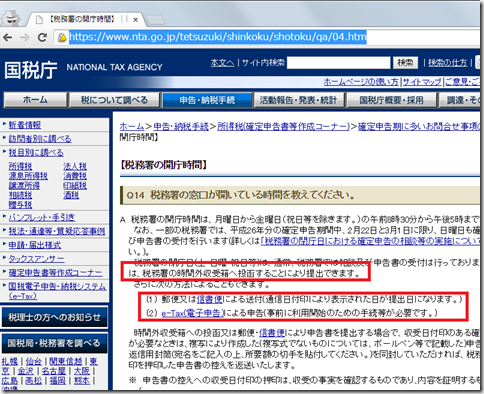Close the 税務署の開庁時間 browser tab
The height and width of the screenshot is (394, 484).
click(x=135, y=20)
